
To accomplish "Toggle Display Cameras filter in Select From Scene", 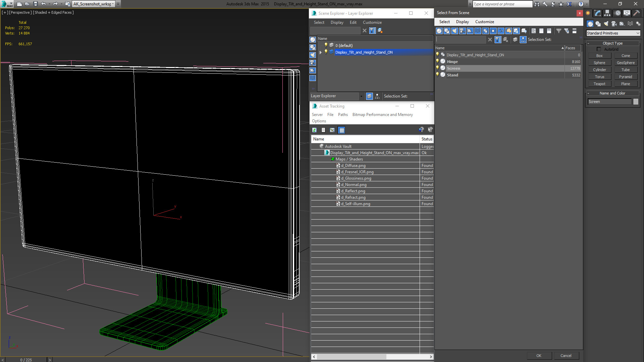I will [x=462, y=31].
